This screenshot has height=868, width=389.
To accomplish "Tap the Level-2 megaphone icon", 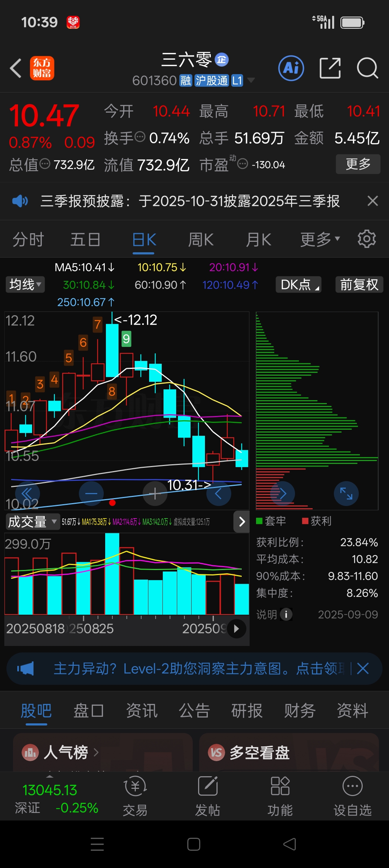I will [26, 669].
